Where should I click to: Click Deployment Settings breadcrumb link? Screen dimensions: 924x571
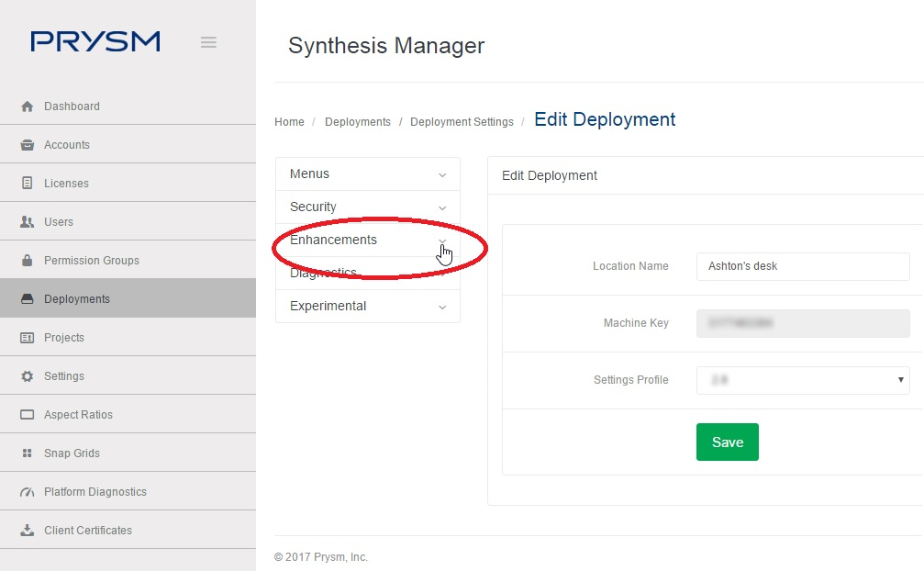(x=462, y=122)
